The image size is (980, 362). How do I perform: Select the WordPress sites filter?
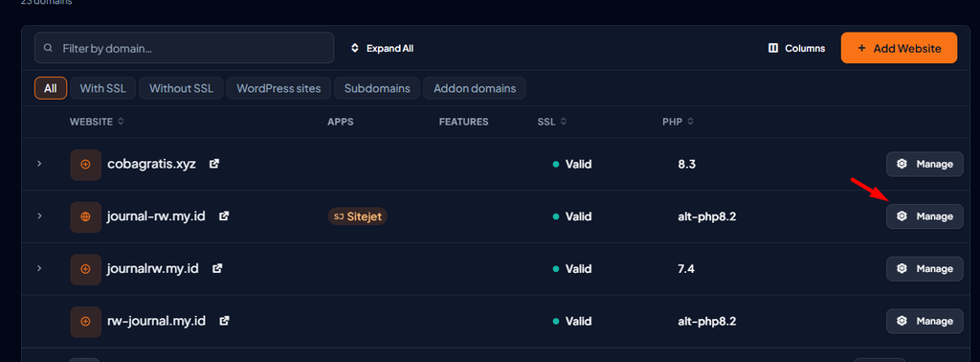coord(278,88)
